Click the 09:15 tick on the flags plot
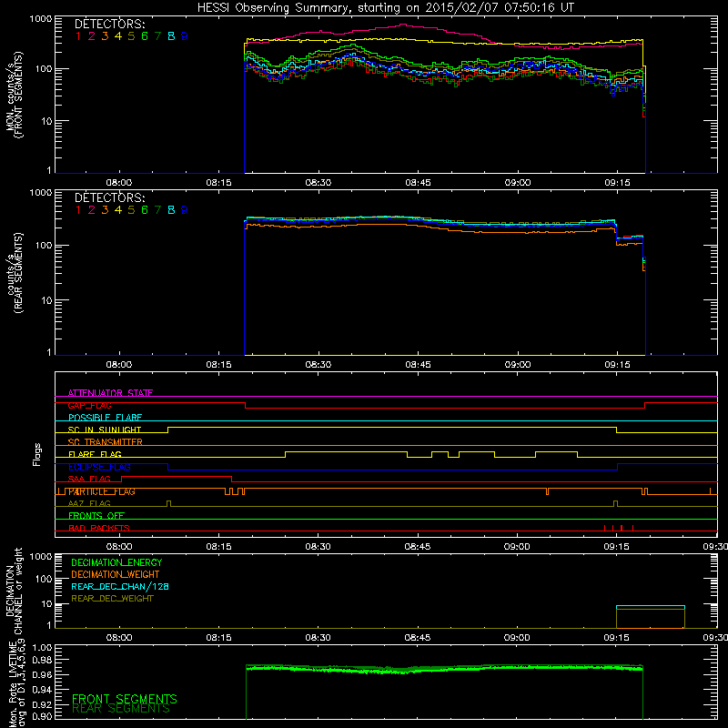This screenshot has height=728, width=728. click(x=617, y=547)
